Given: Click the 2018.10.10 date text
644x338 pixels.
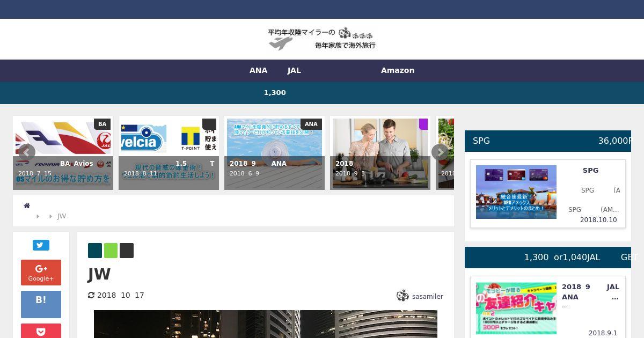Looking at the screenshot, I should [x=598, y=220].
